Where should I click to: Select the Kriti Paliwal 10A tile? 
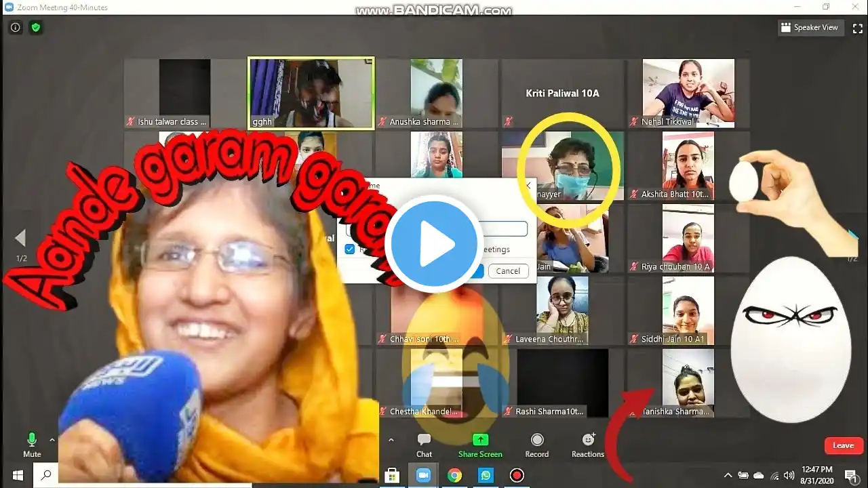pyautogui.click(x=562, y=93)
